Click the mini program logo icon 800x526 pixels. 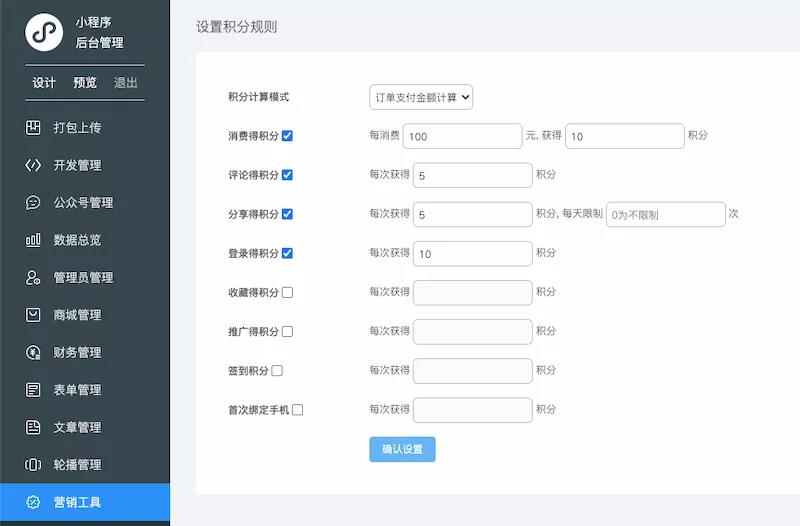tap(44, 33)
